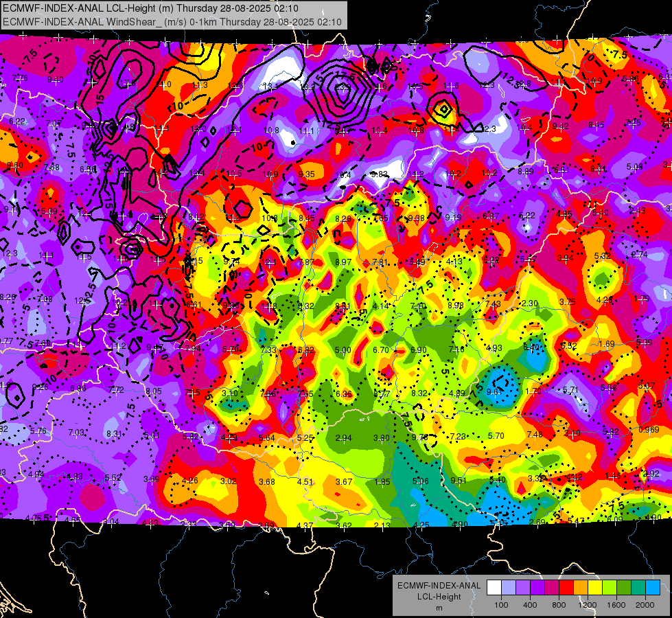This screenshot has width=672, height=618.
Task: Click the map value 8.31
Action: 114,433
